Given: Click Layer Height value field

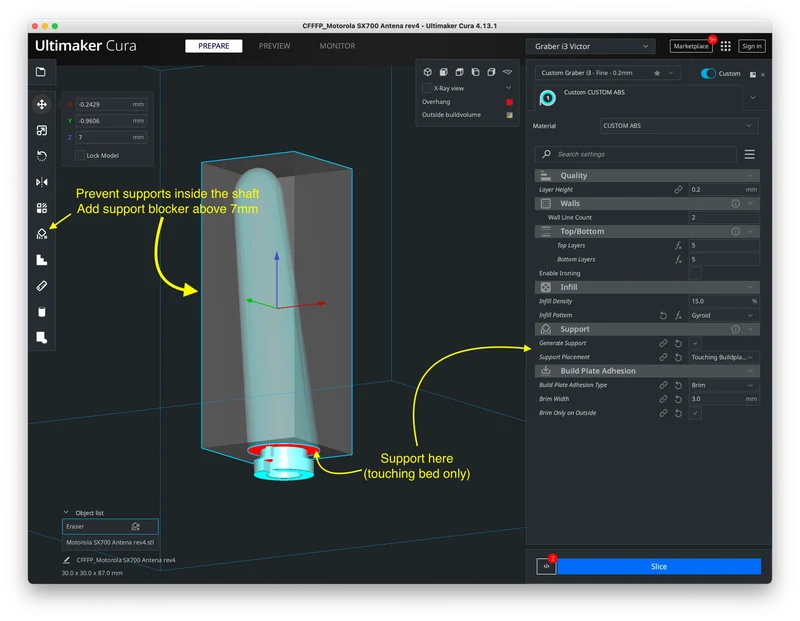Looking at the screenshot, I should [723, 189].
